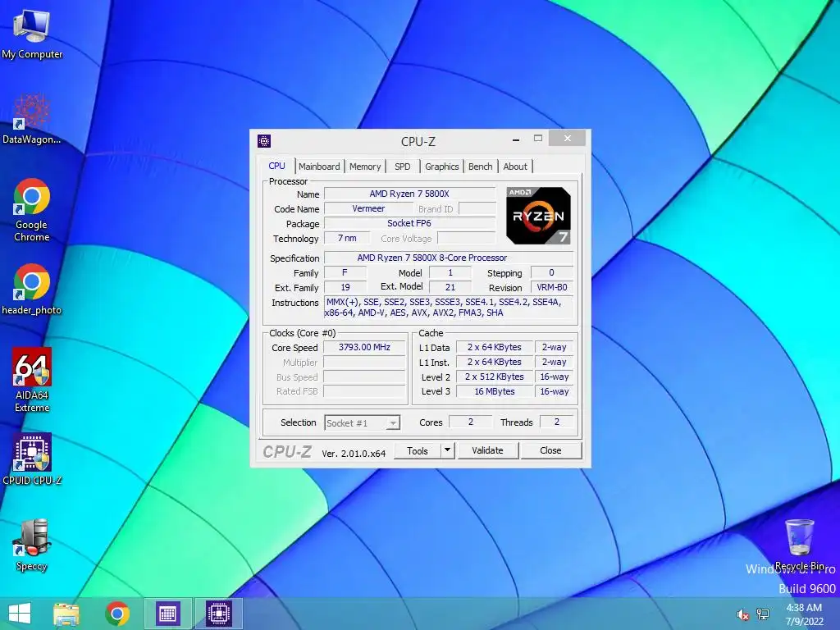Image resolution: width=840 pixels, height=630 pixels.
Task: Switch to the Mainboard tab
Action: (319, 167)
